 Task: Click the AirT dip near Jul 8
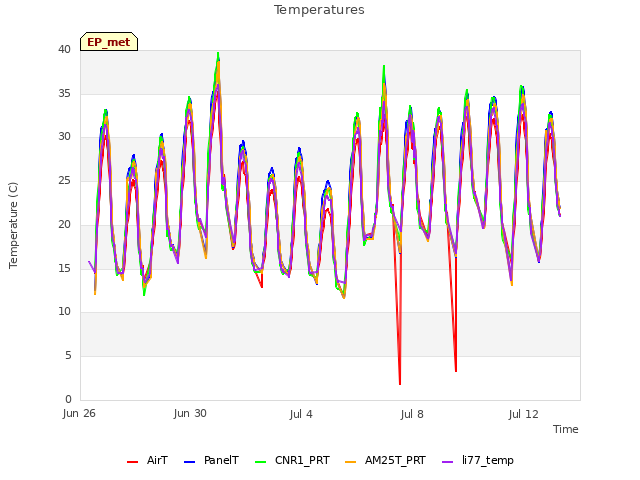[x=400, y=384]
